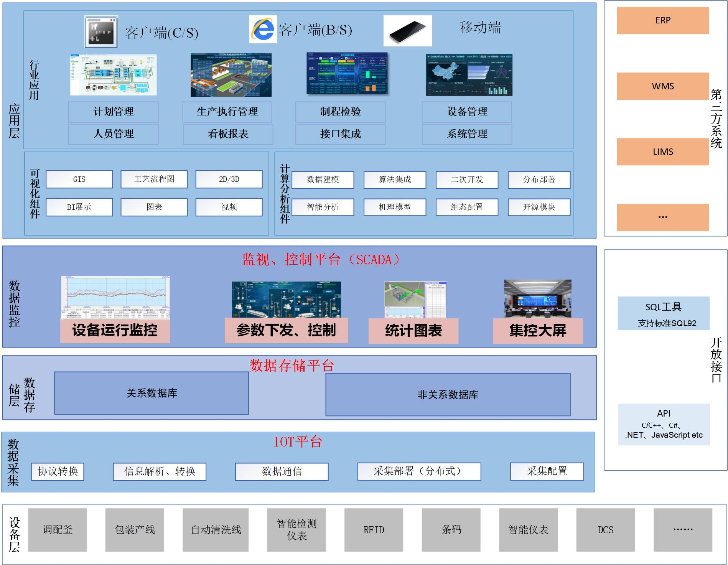
Task: Click the 算法集成 component
Action: (395, 180)
